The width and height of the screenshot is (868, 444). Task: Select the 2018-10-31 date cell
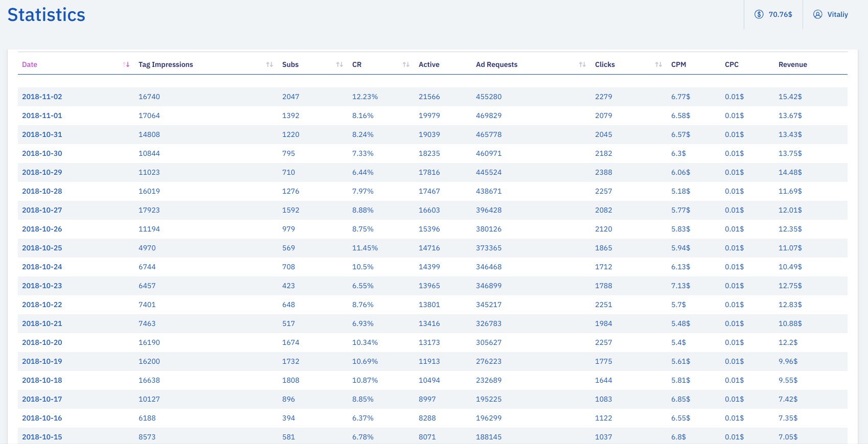(42, 134)
